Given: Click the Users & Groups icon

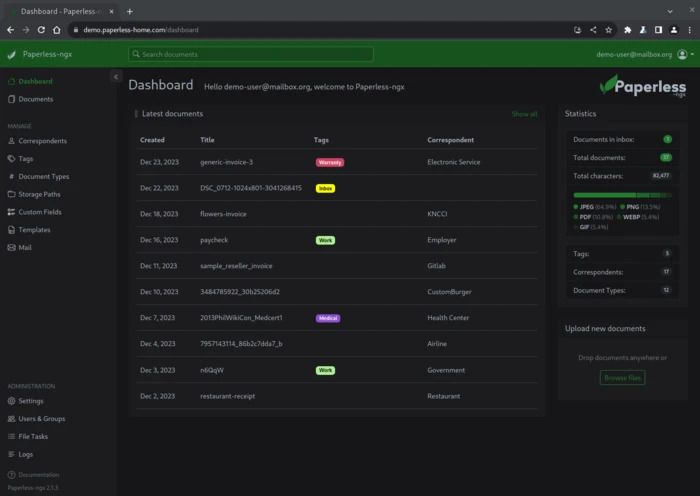Looking at the screenshot, I should pos(12,419).
